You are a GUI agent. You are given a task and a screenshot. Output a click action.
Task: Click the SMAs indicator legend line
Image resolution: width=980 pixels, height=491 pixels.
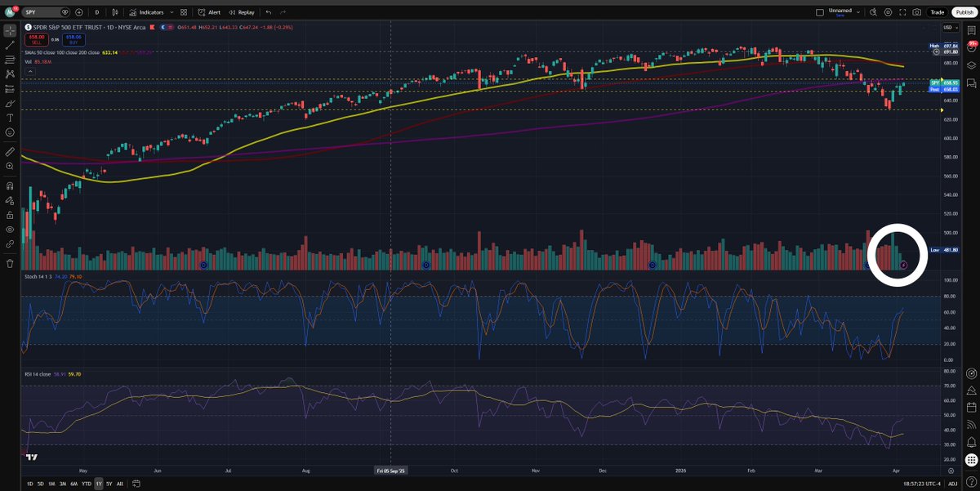click(x=64, y=53)
